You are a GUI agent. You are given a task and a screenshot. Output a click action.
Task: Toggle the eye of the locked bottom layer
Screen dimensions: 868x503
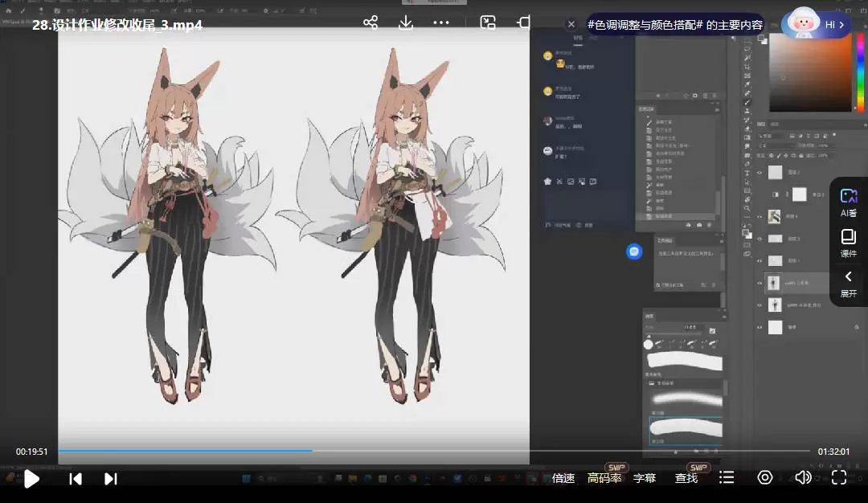point(759,327)
